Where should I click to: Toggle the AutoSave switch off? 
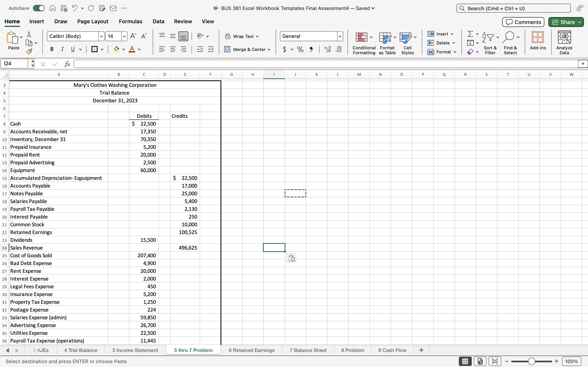[38, 8]
